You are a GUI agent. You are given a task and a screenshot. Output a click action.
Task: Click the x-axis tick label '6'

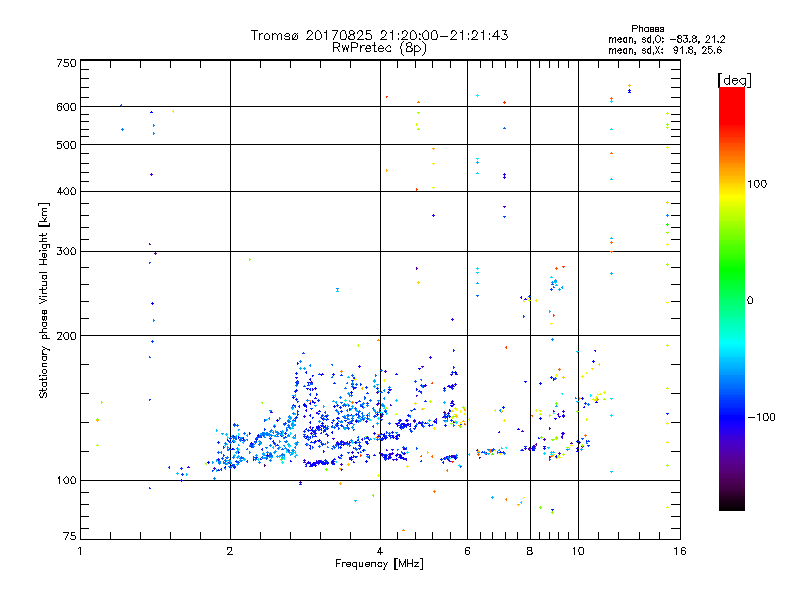coord(467,551)
